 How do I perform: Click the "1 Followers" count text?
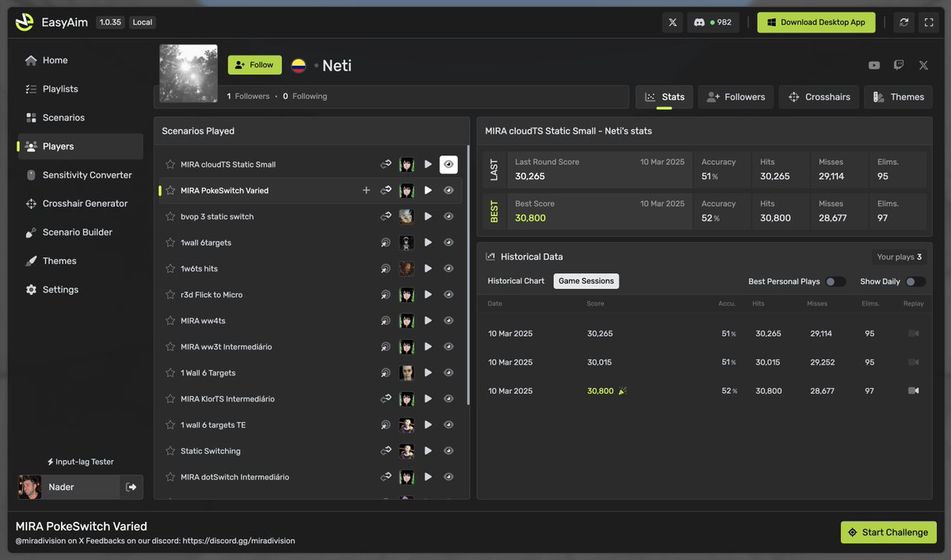coord(248,97)
